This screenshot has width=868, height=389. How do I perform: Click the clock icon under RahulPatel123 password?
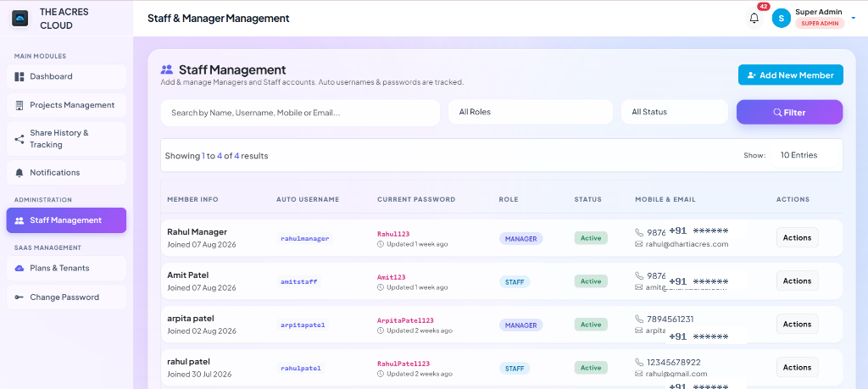(381, 374)
